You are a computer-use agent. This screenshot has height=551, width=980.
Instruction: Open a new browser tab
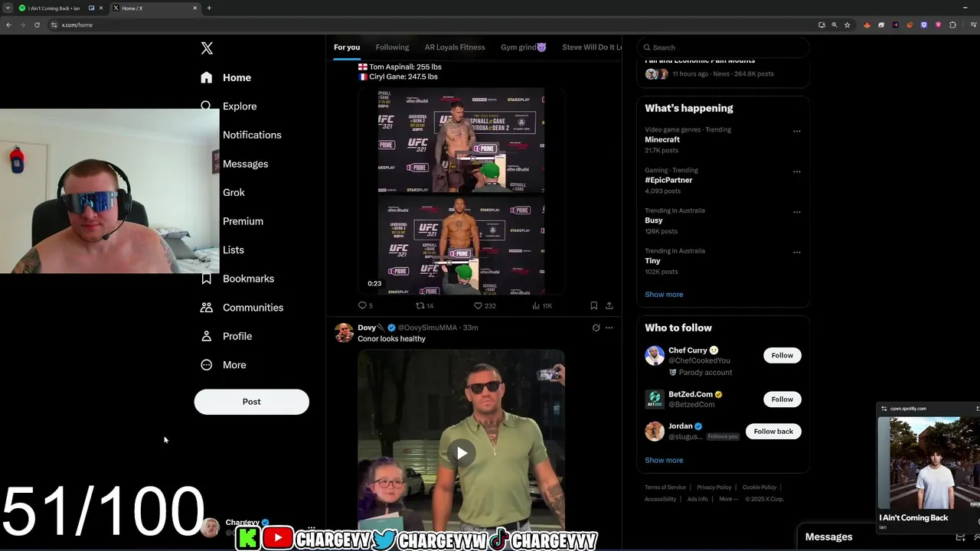209,8
